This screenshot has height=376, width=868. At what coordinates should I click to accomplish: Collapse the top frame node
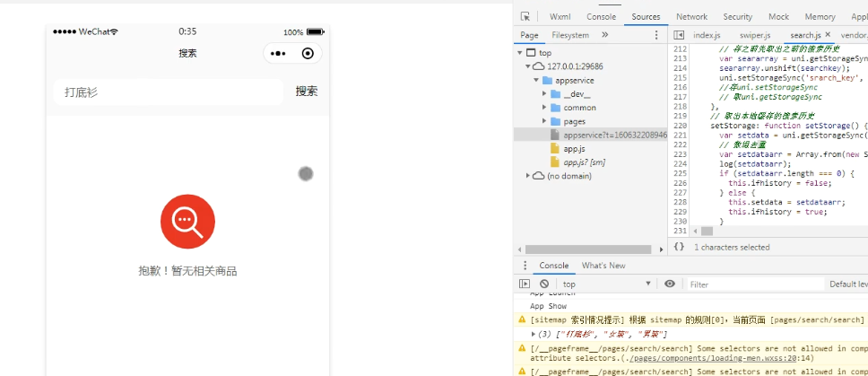520,53
